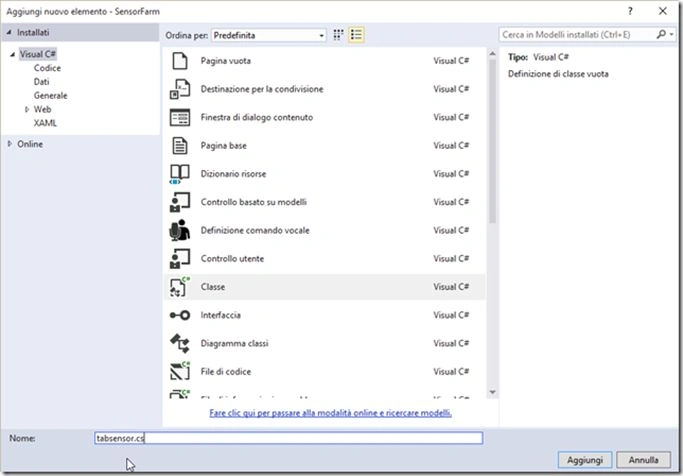Image resolution: width=683 pixels, height=476 pixels.
Task: Select the Dizionario risorse template name
Action: point(233,174)
